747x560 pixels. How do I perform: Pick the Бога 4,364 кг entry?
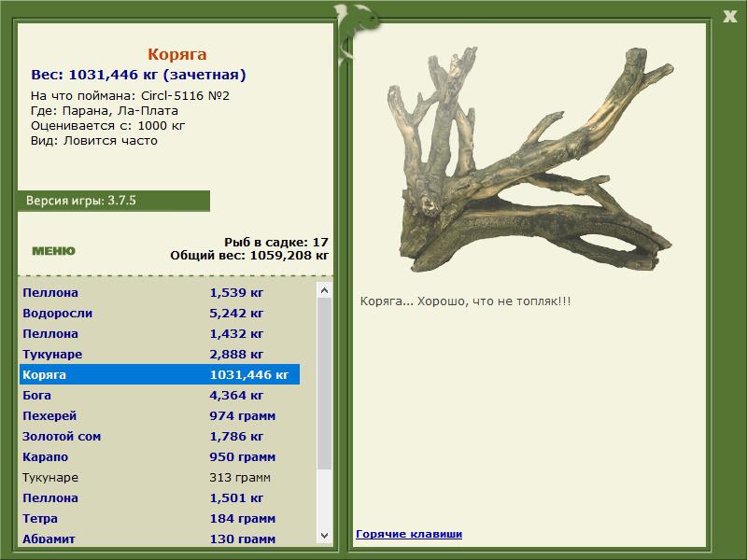coord(160,395)
